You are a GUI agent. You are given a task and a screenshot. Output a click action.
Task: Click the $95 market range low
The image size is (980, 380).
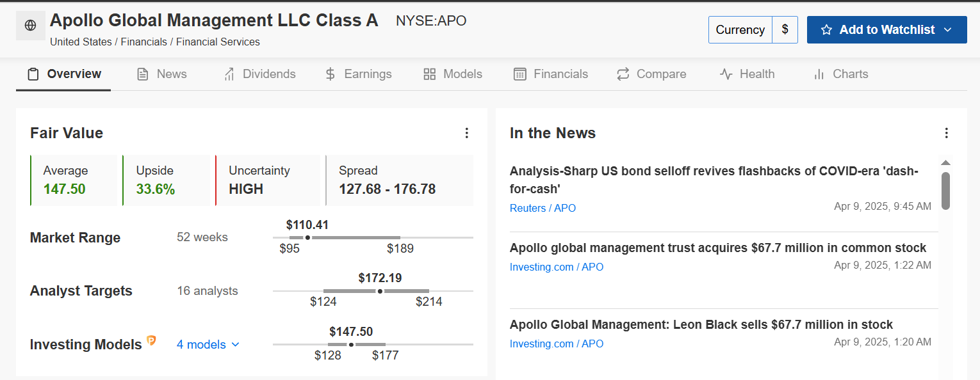290,249
